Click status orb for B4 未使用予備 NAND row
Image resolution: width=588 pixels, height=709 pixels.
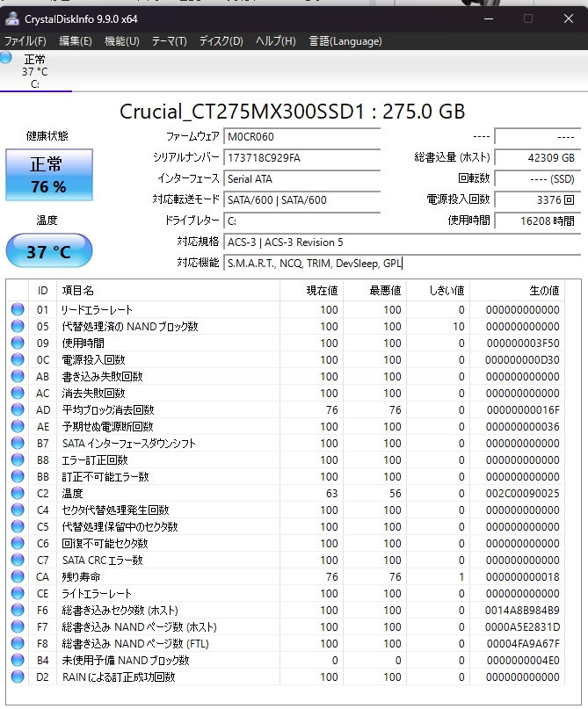18,660
